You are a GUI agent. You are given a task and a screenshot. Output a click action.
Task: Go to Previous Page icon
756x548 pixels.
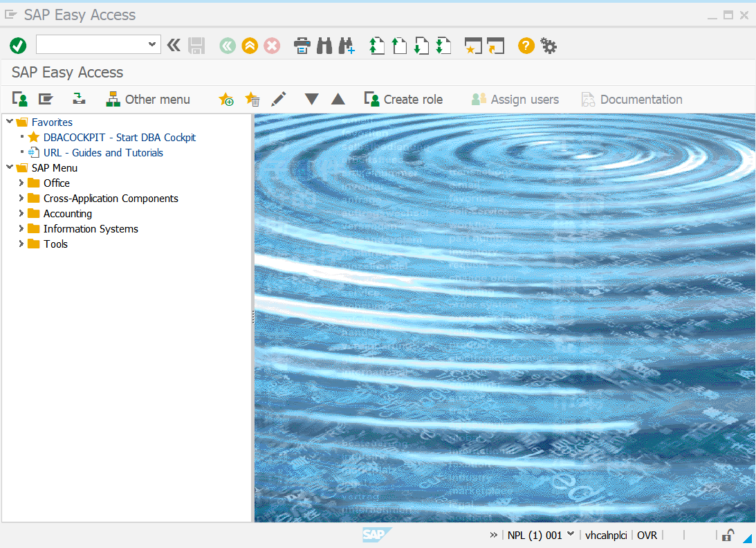pos(399,46)
